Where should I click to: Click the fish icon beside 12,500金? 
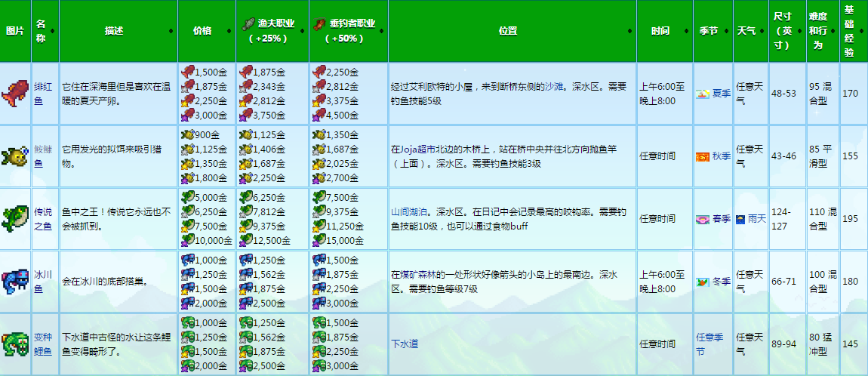tap(246, 240)
